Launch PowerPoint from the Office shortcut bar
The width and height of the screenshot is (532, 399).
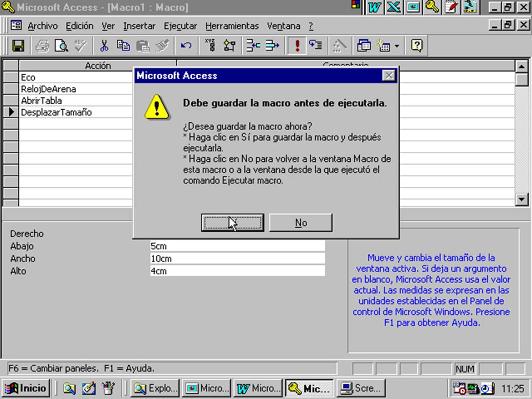pos(413,7)
